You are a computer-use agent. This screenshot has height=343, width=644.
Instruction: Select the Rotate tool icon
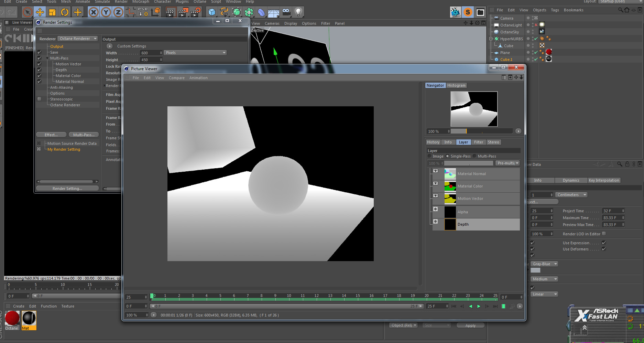pyautogui.click(x=65, y=12)
